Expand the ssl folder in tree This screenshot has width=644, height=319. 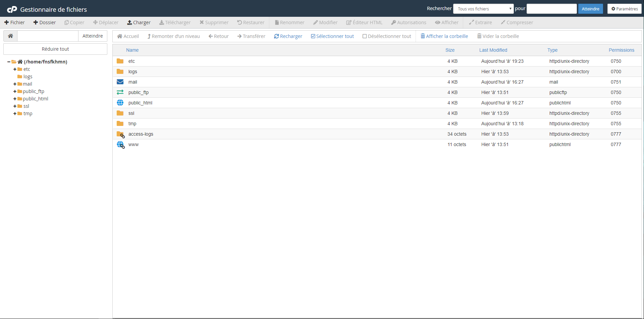pos(15,106)
